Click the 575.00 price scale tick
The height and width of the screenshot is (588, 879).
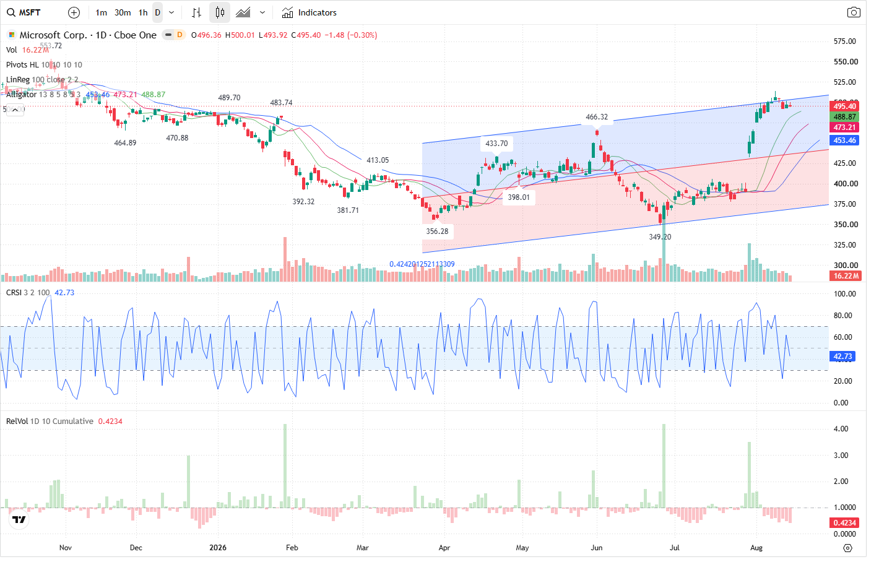(x=846, y=41)
